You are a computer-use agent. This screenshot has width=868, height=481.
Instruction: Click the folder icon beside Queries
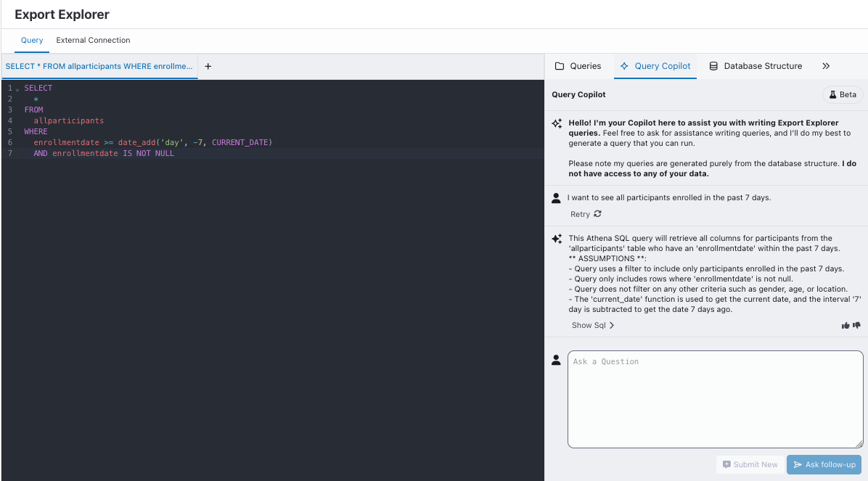coord(560,66)
